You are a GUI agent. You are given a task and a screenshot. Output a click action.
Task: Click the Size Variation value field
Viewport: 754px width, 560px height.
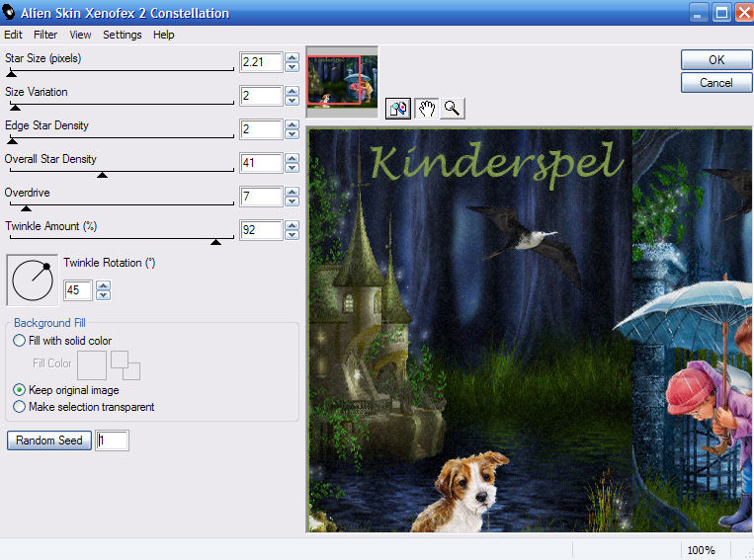pos(261,96)
